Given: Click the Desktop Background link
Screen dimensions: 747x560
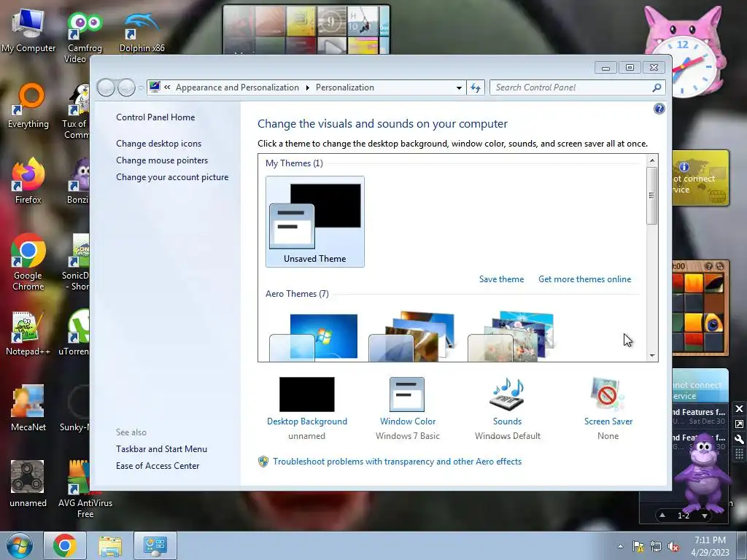Looking at the screenshot, I should 307,421.
